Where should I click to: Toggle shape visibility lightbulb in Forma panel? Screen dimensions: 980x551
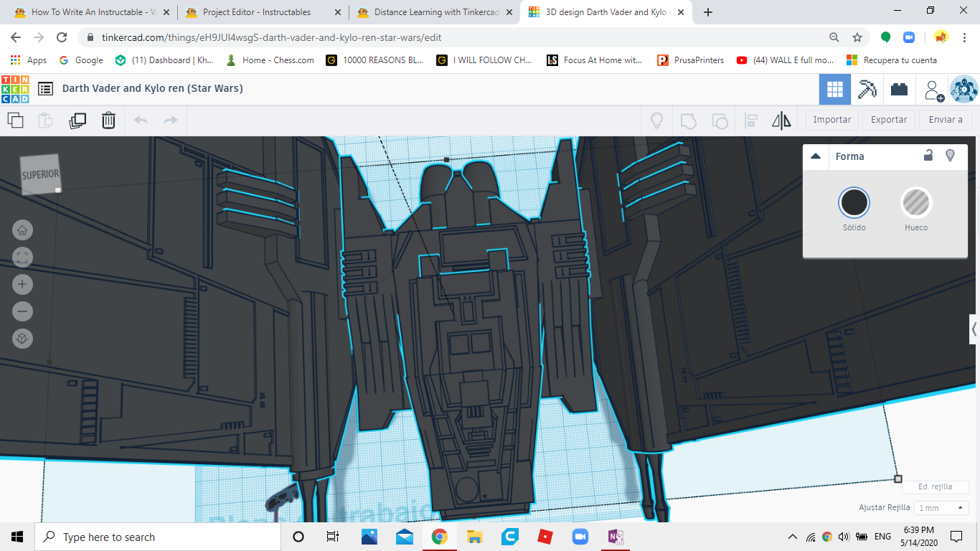(x=951, y=156)
